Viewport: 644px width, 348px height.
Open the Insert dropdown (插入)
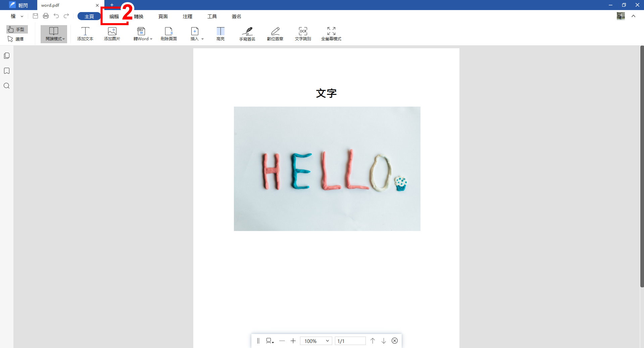(x=197, y=34)
